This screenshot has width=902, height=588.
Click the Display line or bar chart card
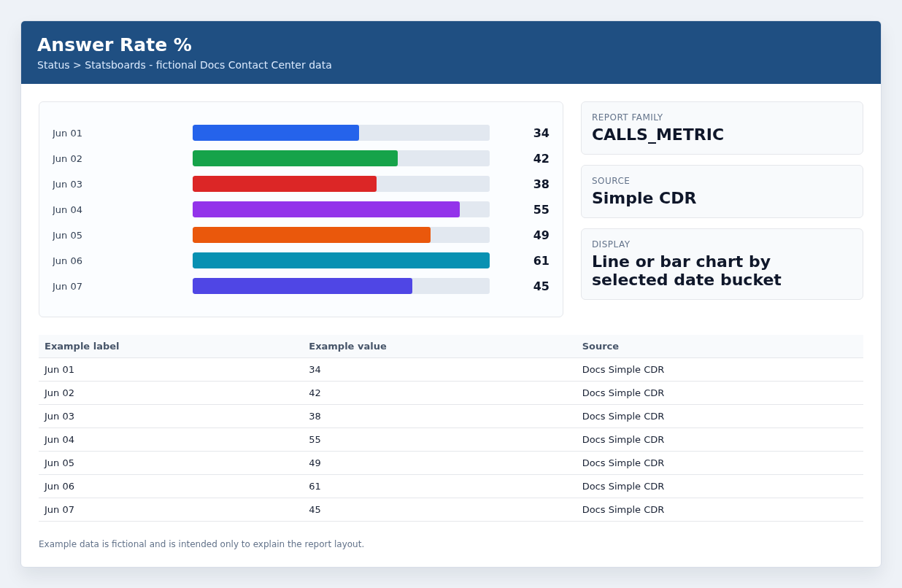point(722,264)
